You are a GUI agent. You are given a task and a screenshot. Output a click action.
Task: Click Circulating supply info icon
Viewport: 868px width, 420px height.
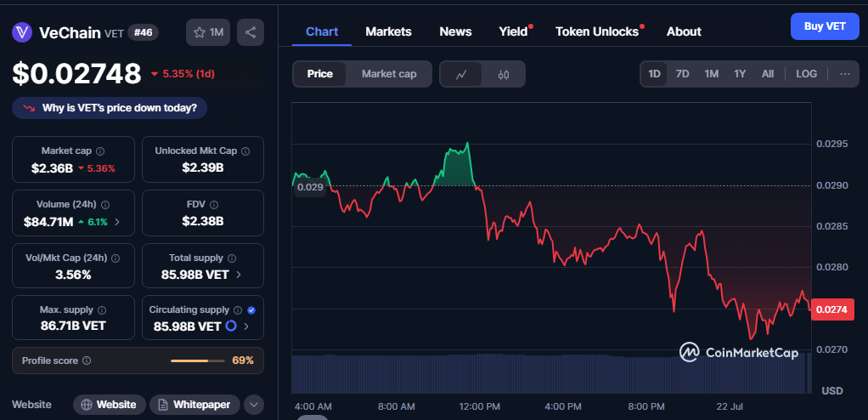pos(238,309)
